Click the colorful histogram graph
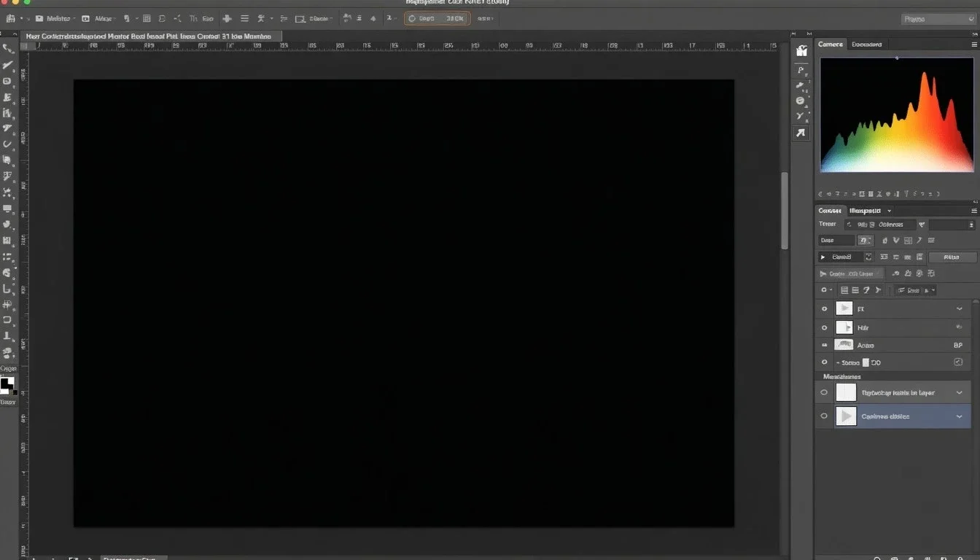Screen dimensions: 980x560 897,115
